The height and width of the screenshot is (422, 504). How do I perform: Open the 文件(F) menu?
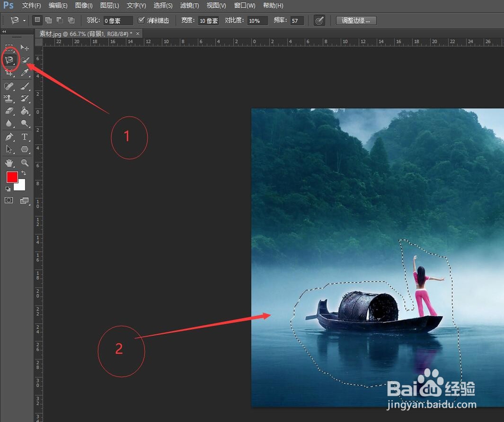pos(31,6)
